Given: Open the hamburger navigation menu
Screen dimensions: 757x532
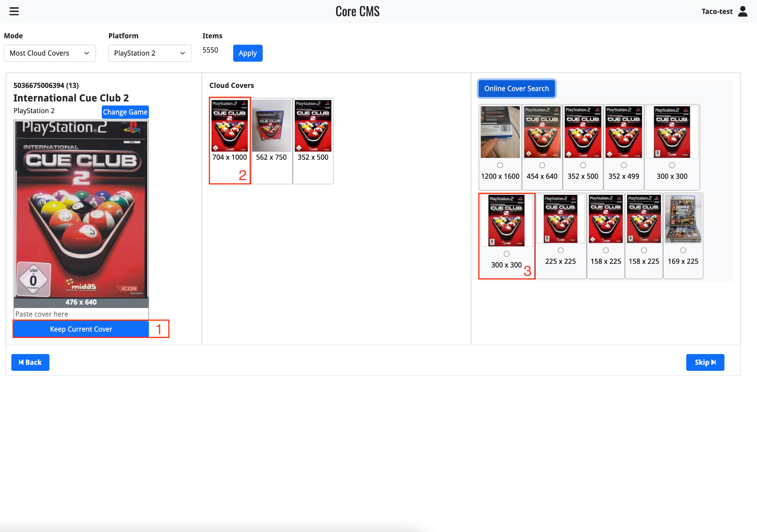Looking at the screenshot, I should click(14, 11).
